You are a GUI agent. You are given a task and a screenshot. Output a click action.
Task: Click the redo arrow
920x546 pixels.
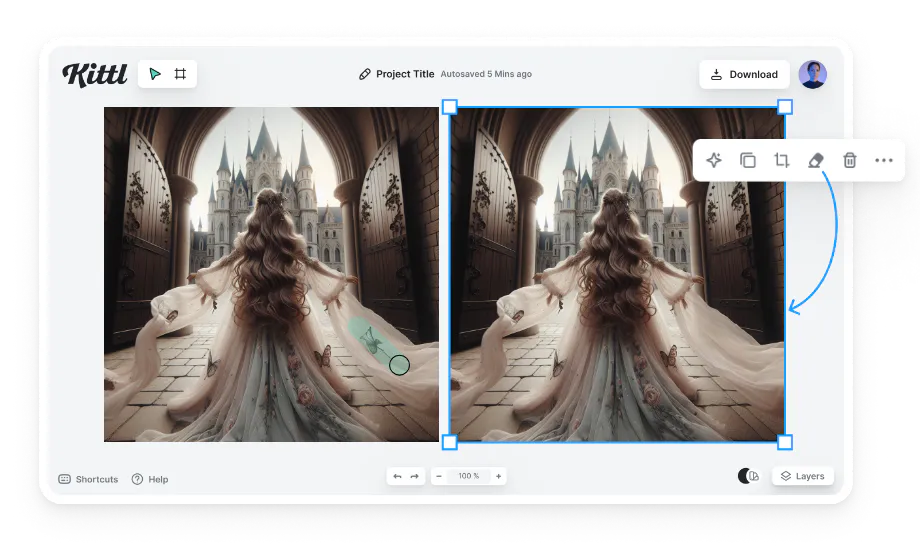[x=415, y=476]
